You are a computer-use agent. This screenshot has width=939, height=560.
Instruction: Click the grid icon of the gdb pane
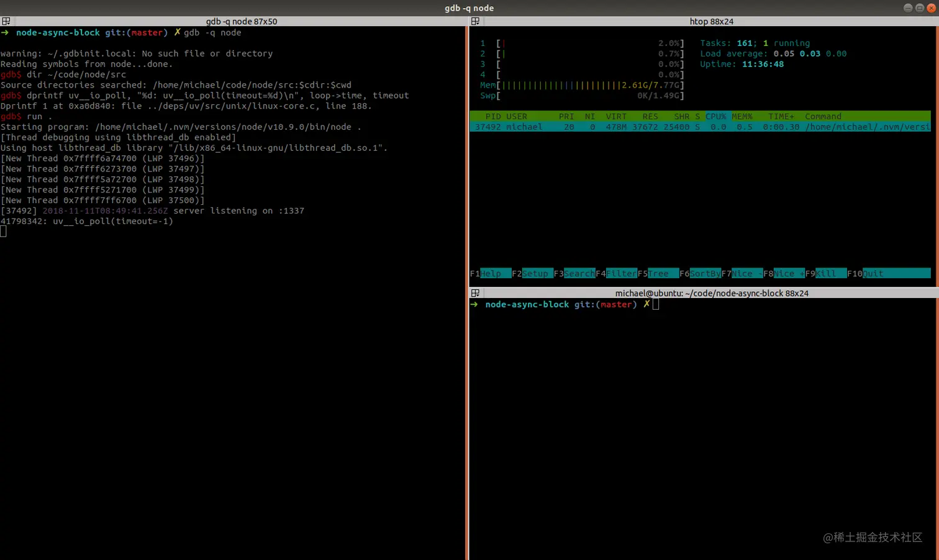coord(6,21)
